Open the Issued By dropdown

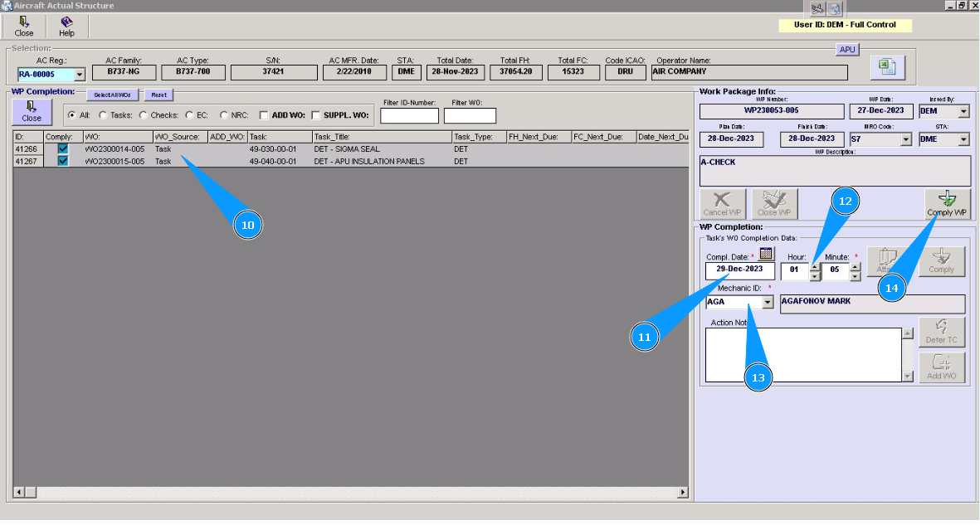click(963, 111)
